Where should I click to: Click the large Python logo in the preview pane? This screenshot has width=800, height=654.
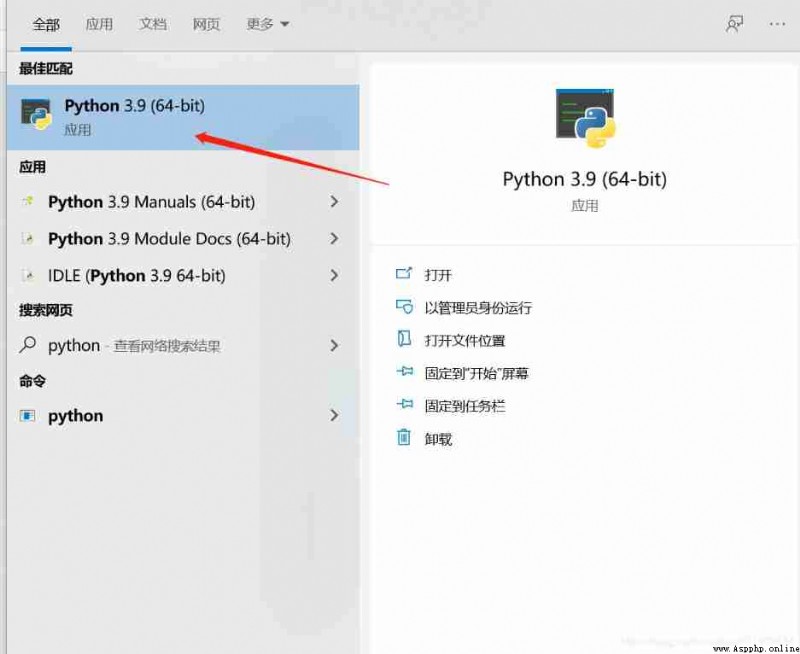pos(585,118)
